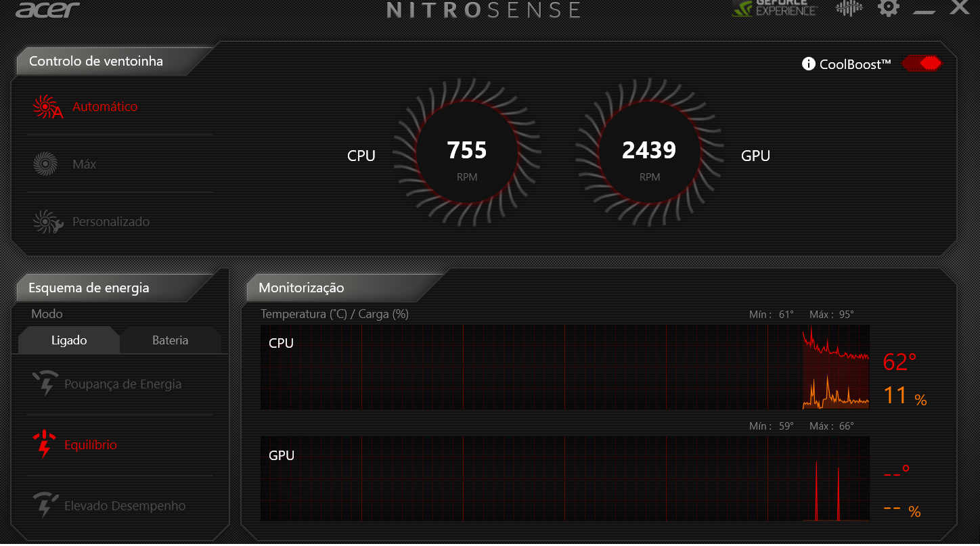Select the Personalizado fan mode icon

47,222
